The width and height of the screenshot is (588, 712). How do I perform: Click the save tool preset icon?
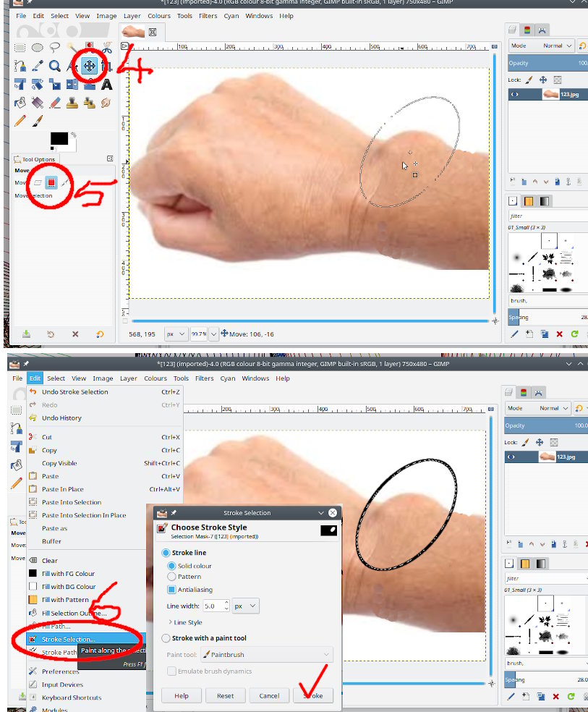(26, 334)
